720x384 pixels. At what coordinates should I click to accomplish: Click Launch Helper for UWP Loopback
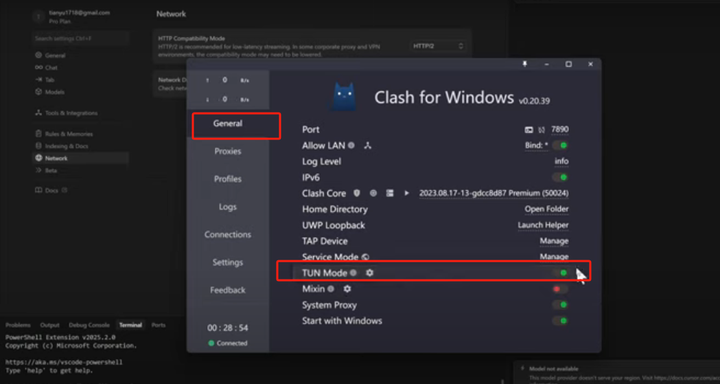(543, 225)
